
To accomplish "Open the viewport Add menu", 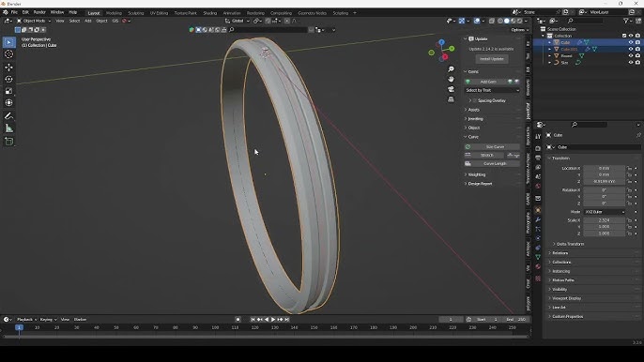I will click(88, 21).
